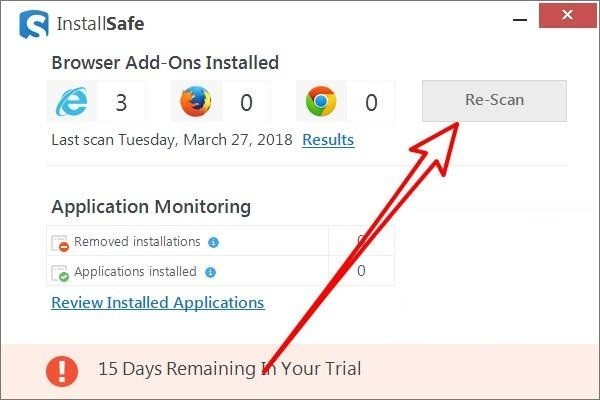Image resolution: width=600 pixels, height=400 pixels.
Task: Click the Internet Explorer add-ons icon
Action: tap(71, 102)
